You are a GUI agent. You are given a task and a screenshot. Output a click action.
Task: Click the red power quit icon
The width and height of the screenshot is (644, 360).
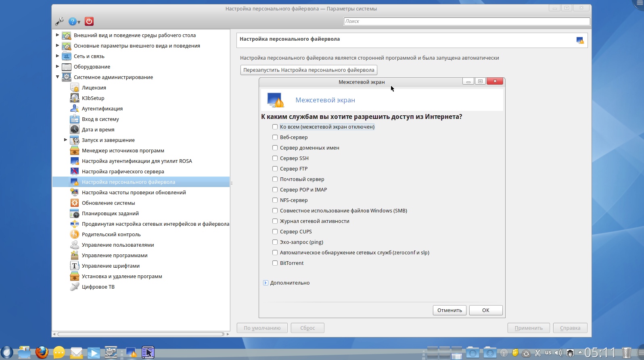89,21
